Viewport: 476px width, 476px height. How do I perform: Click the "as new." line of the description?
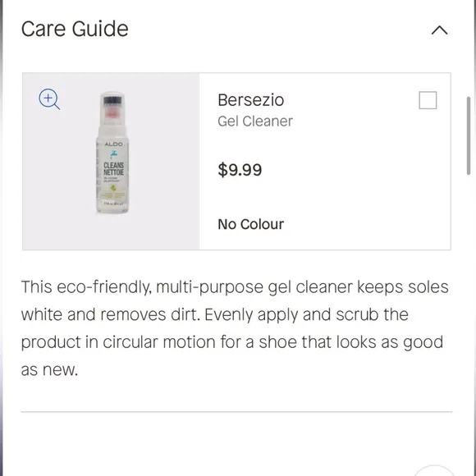coord(49,370)
